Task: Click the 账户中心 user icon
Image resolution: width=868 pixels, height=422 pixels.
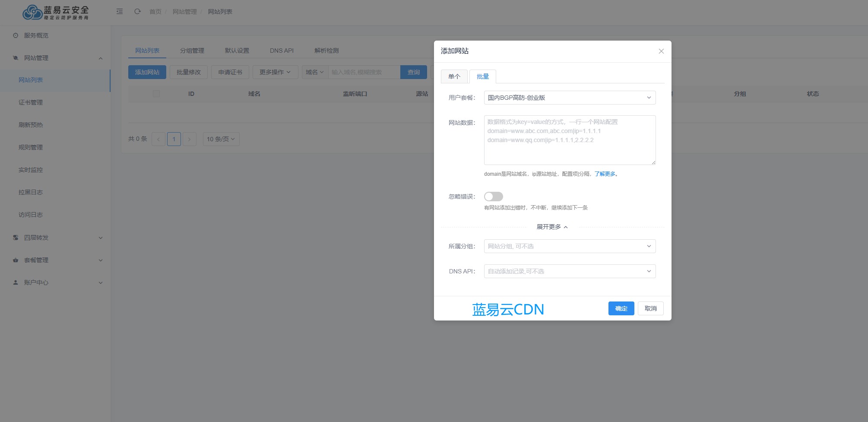Action: [16, 282]
